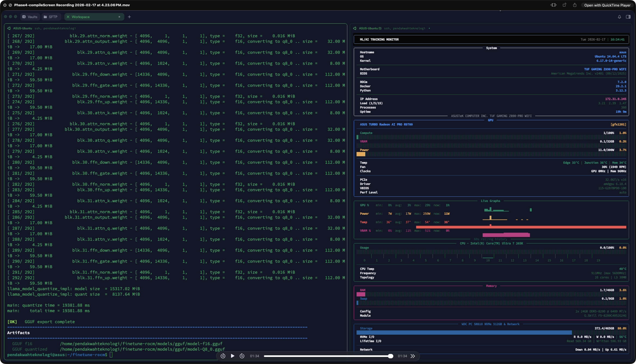Click the video timeline scrubber
Screen dimensions: 636x364
click(x=328, y=356)
